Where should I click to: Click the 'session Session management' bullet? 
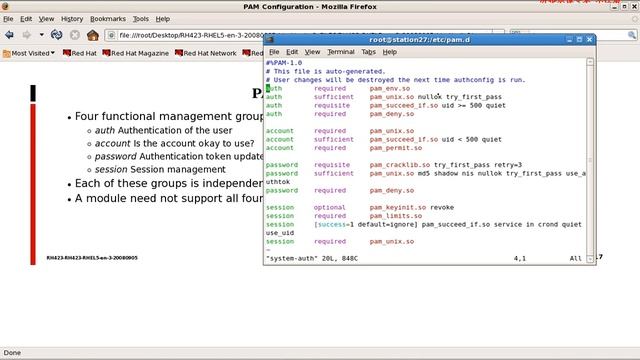pos(160,169)
